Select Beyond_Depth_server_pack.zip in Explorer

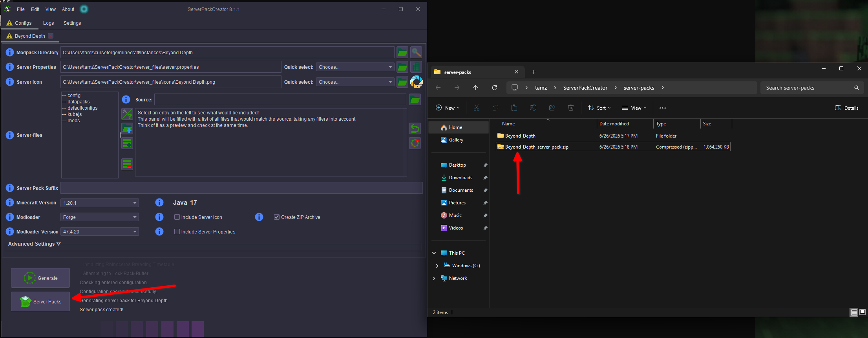[613, 147]
